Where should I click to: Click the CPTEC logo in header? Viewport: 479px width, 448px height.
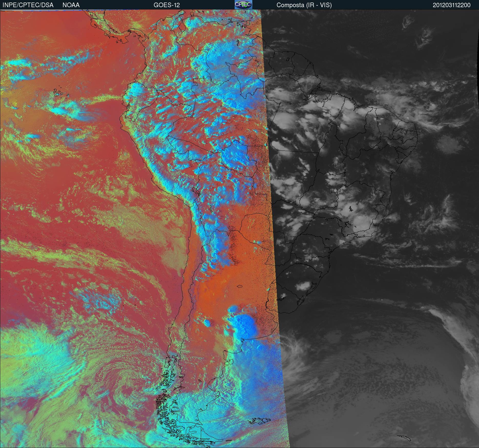pos(243,5)
